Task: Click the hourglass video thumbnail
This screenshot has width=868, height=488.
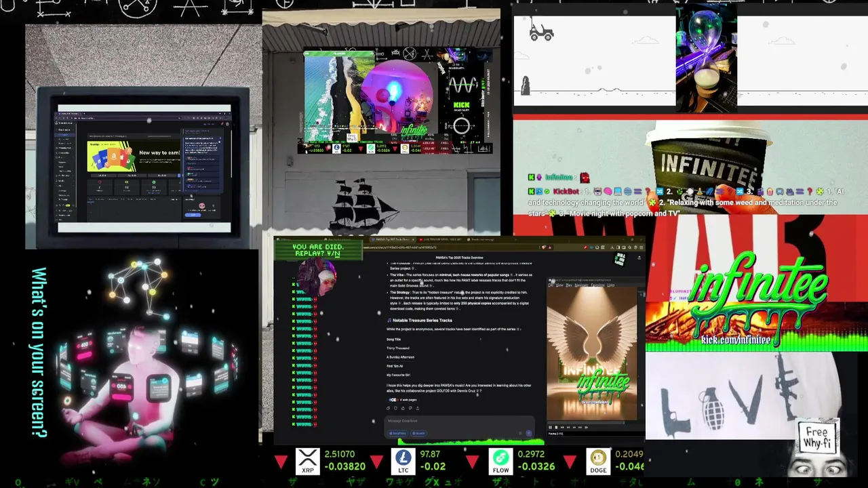Action: [705, 57]
